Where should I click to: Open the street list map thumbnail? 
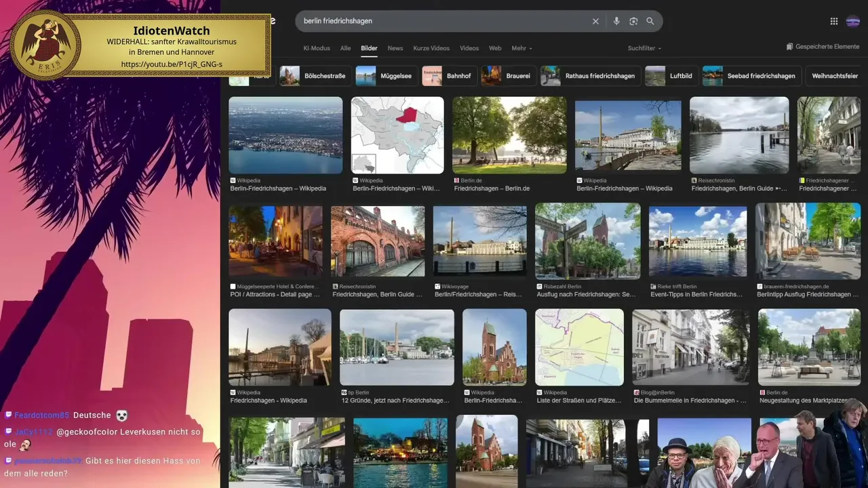point(579,348)
